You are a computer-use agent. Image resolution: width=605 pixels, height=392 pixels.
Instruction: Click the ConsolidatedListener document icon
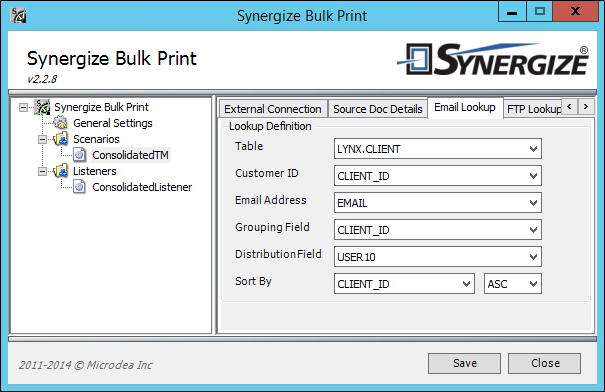coord(79,187)
